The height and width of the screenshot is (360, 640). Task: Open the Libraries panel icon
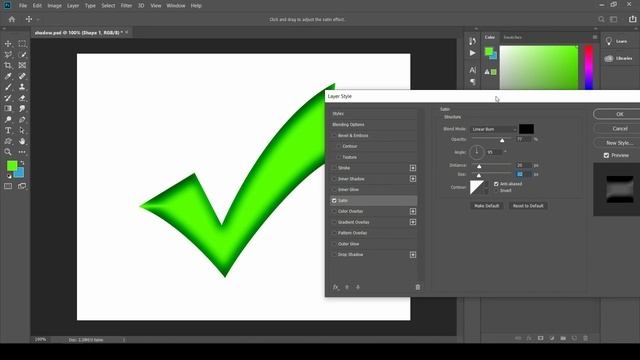pyautogui.click(x=609, y=58)
